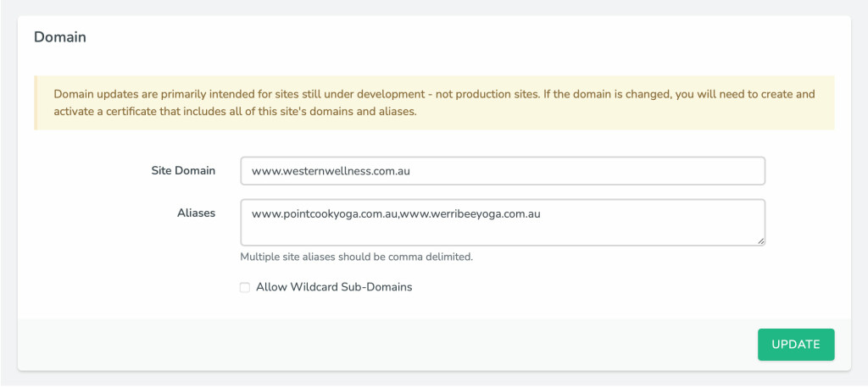Image resolution: width=868 pixels, height=387 pixels.
Task: Click the Aliases textarea resize handle
Action: pyautogui.click(x=760, y=240)
